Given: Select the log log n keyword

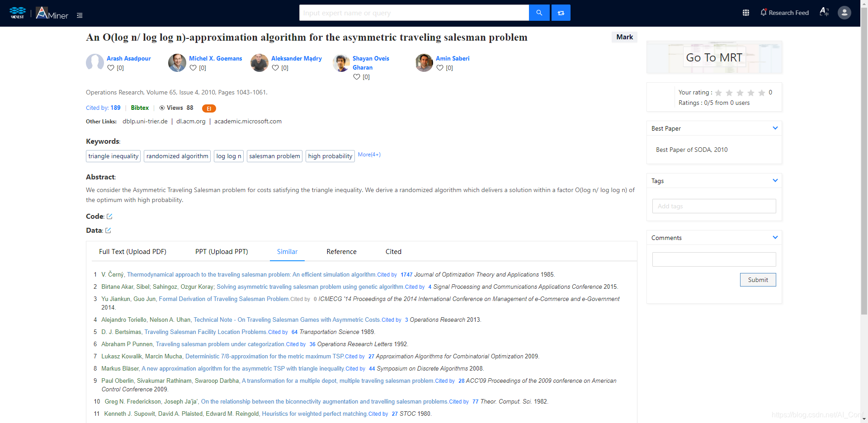Looking at the screenshot, I should (229, 156).
